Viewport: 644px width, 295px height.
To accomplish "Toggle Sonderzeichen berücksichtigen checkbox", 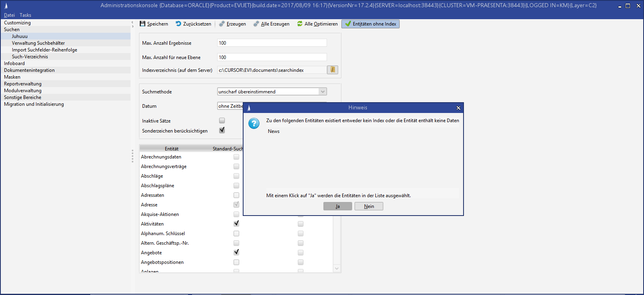I will [222, 131].
